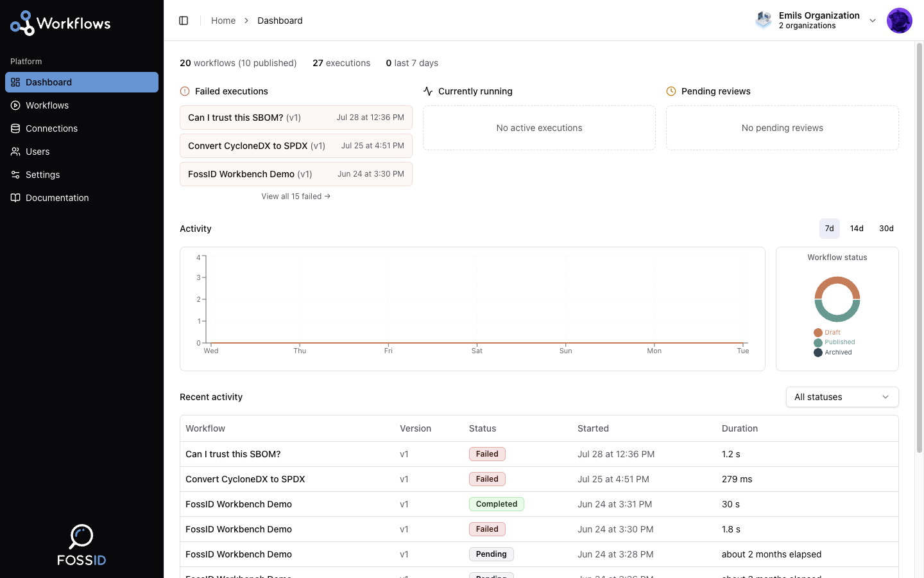Image resolution: width=924 pixels, height=578 pixels.
Task: Click the Jun 24 at 3:31 PM cell
Action: pyautogui.click(x=615, y=504)
